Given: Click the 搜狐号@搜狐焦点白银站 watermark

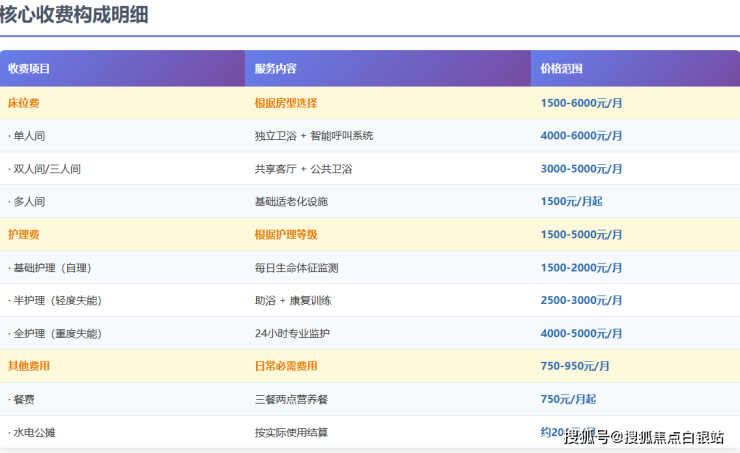Looking at the screenshot, I should [644, 437].
